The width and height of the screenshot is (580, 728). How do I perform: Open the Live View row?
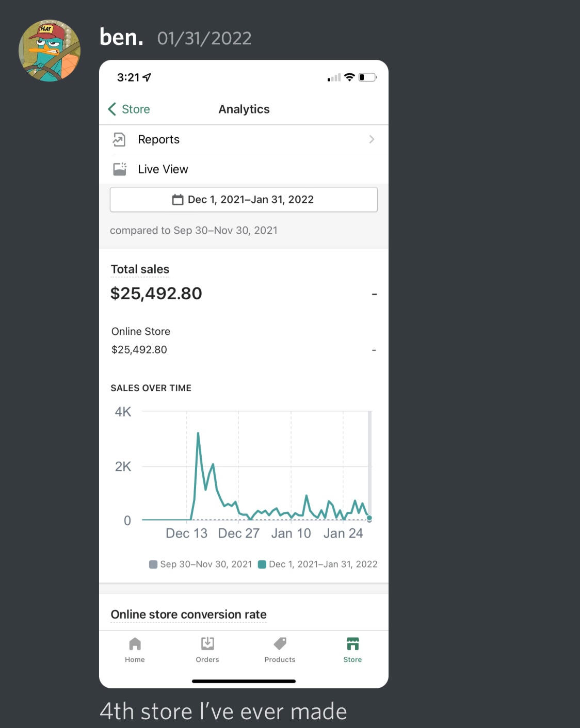point(163,169)
